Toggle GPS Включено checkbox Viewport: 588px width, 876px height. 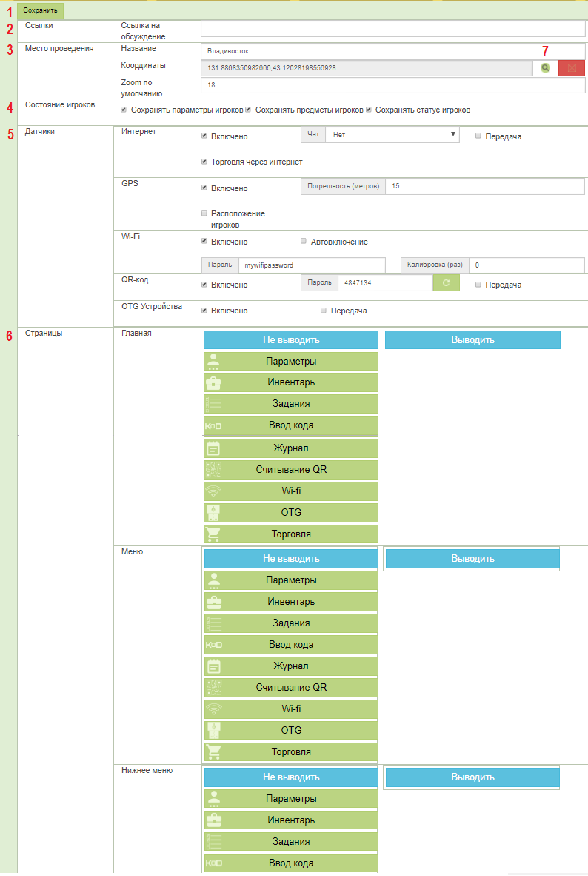[204, 188]
